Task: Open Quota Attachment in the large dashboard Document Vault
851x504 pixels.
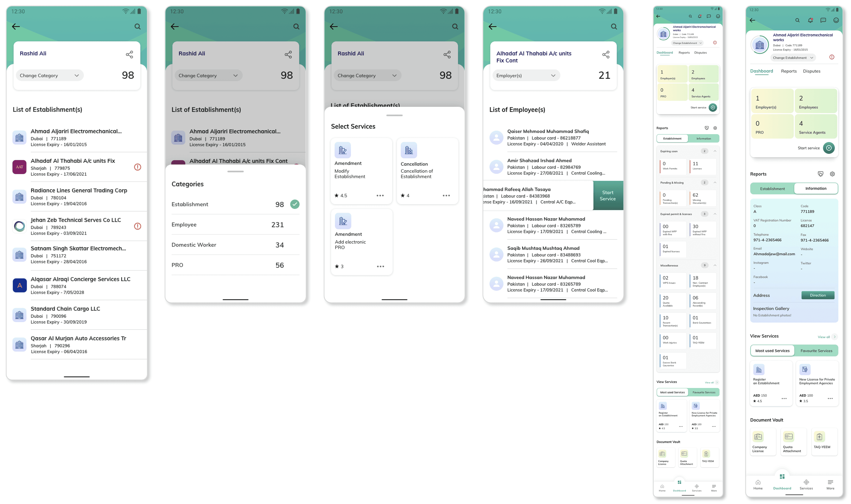Action: [x=794, y=442]
